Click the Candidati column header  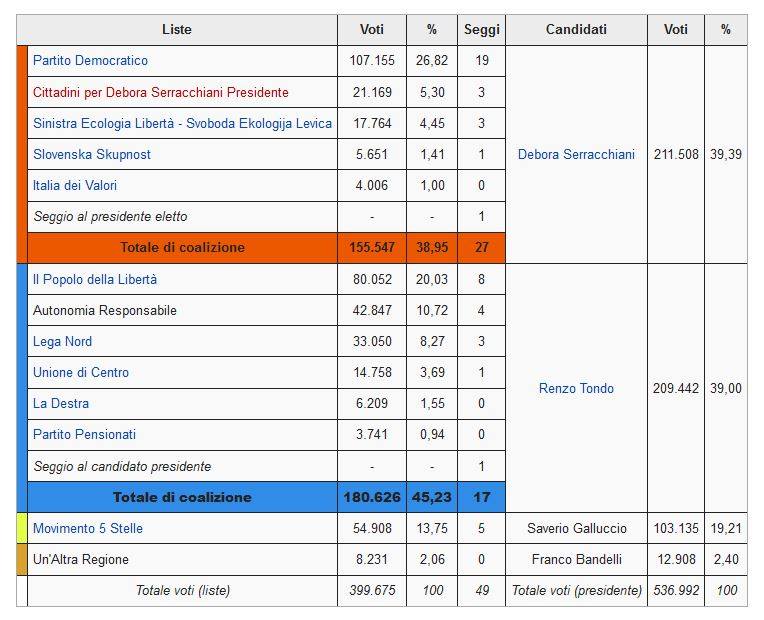coord(576,30)
